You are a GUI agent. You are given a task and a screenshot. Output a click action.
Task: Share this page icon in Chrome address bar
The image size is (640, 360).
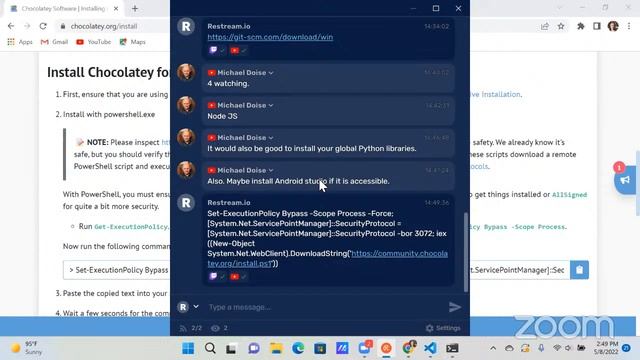544,26
